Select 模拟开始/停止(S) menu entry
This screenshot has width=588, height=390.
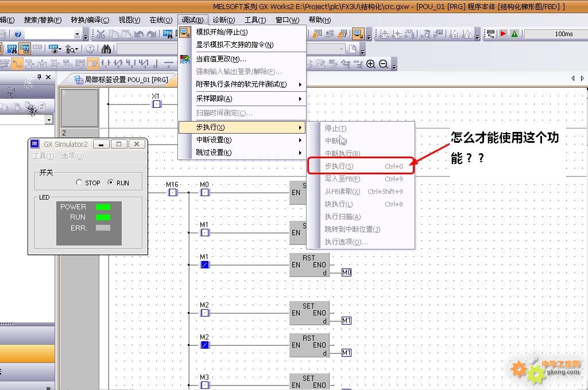tap(242, 32)
